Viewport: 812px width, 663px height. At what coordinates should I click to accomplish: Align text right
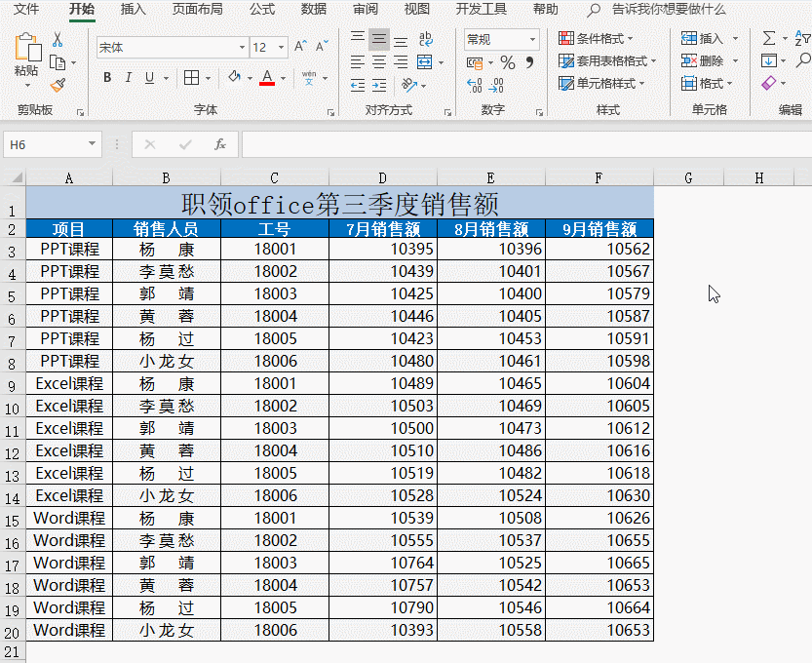point(401,62)
